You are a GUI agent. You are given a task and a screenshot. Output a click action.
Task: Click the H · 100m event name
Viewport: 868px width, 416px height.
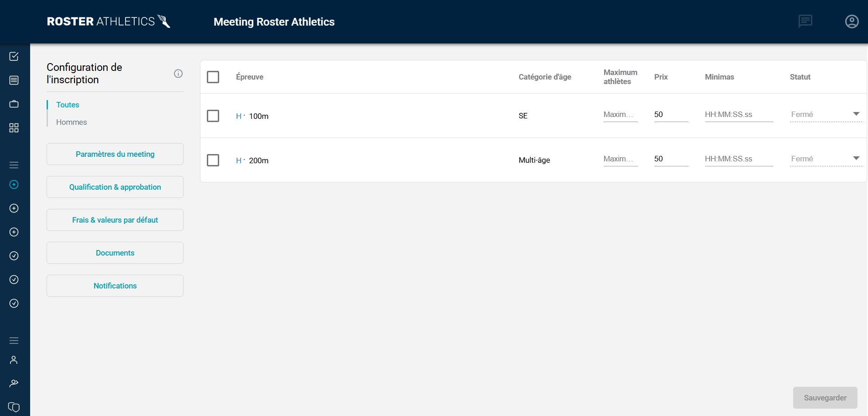pyautogui.click(x=252, y=116)
